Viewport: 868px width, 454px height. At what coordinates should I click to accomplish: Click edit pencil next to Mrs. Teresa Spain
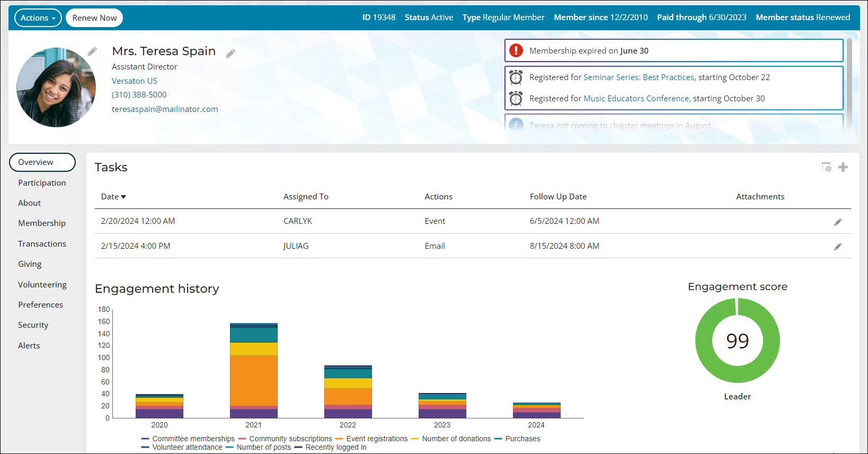tap(231, 54)
